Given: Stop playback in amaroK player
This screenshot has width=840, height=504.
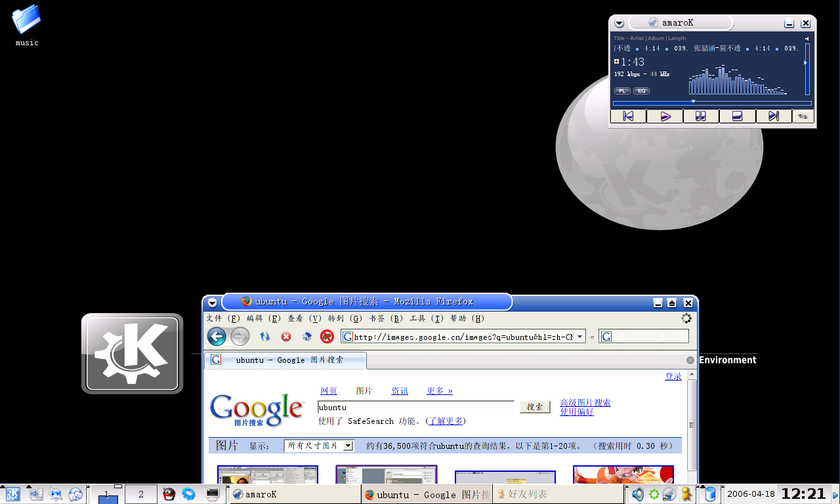Looking at the screenshot, I should [738, 116].
